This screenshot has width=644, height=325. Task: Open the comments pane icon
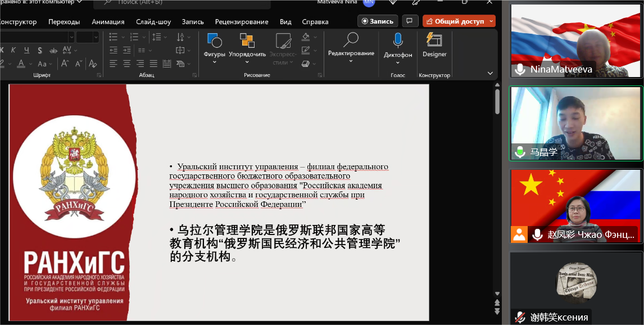410,21
